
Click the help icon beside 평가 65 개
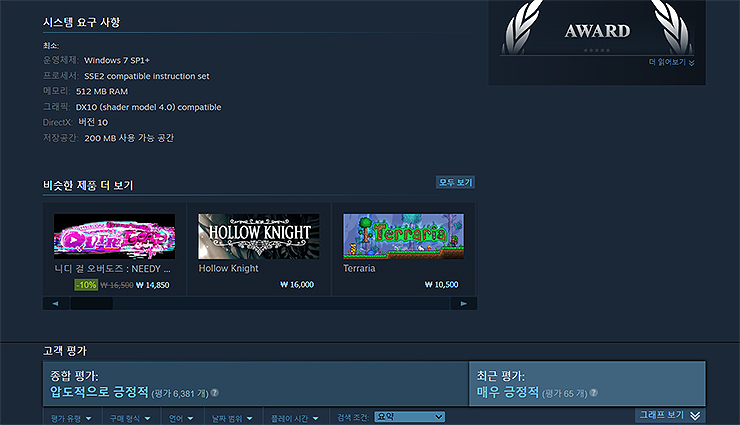point(594,392)
